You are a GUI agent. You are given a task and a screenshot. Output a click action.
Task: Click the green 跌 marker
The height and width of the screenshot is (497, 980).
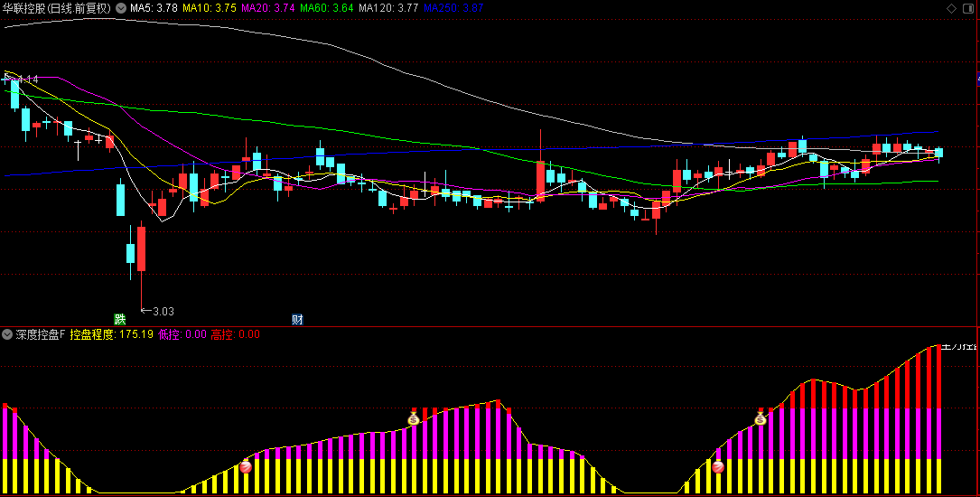pos(119,320)
